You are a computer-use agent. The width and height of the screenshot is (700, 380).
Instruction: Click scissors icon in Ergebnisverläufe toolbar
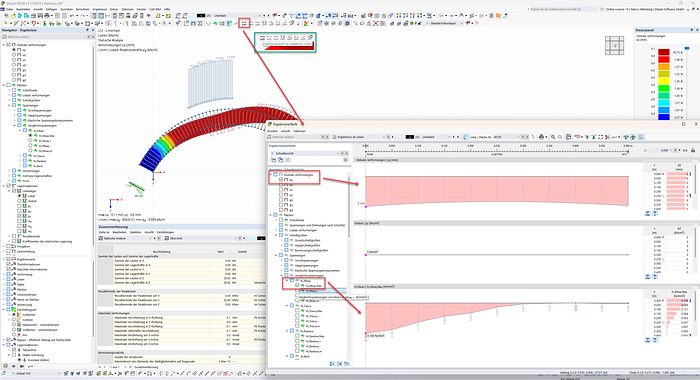tap(608, 137)
